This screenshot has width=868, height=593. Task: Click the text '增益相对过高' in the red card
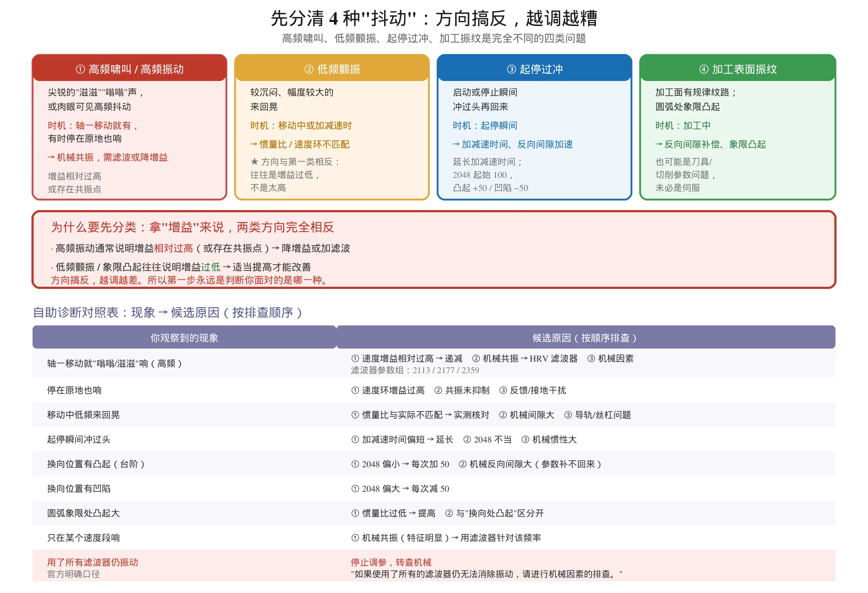coord(75,176)
